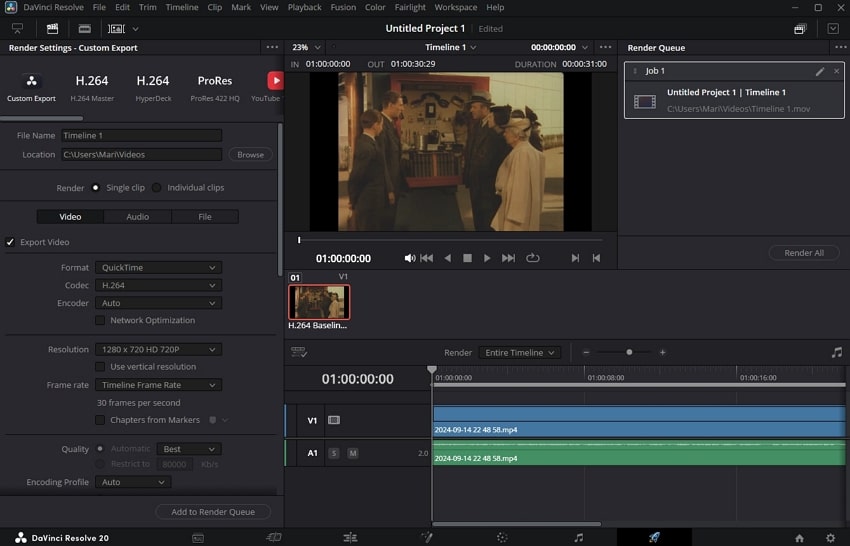
Task: Open Resolution dropdown 1280 x 720
Action: 158,350
